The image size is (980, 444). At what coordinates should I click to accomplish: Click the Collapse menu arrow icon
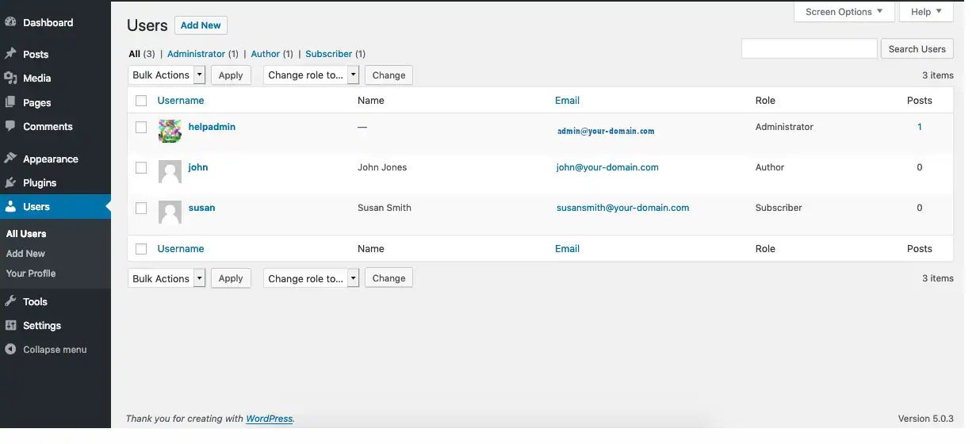[x=10, y=350]
